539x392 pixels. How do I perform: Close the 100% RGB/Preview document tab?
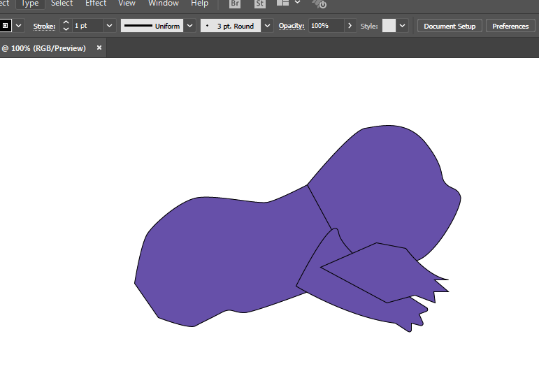99,48
